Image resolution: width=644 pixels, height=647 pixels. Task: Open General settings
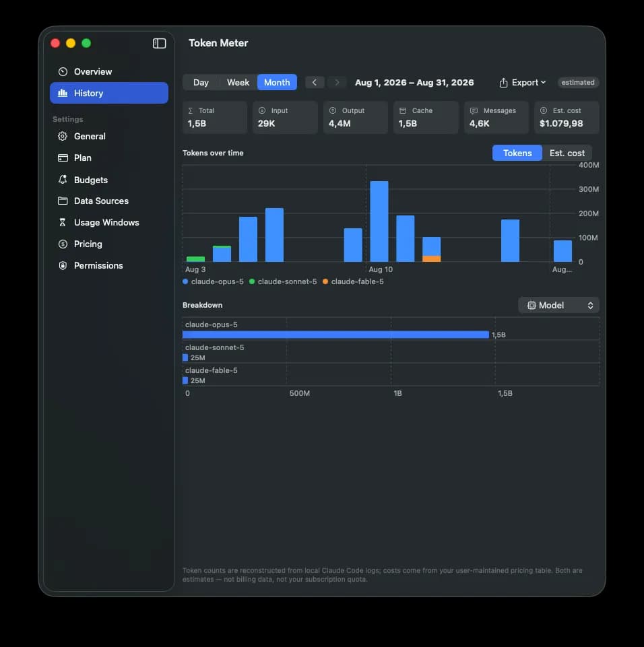coord(109,136)
